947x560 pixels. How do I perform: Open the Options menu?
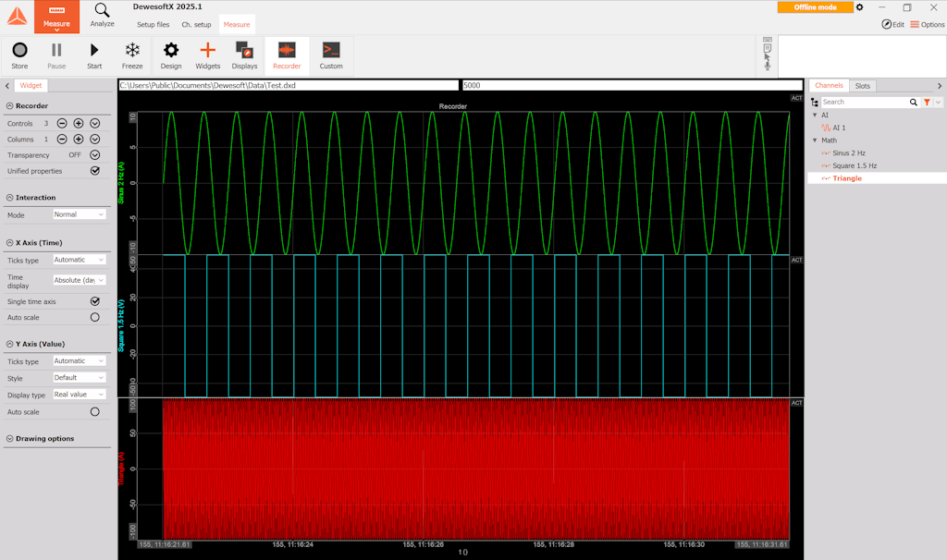tap(927, 24)
